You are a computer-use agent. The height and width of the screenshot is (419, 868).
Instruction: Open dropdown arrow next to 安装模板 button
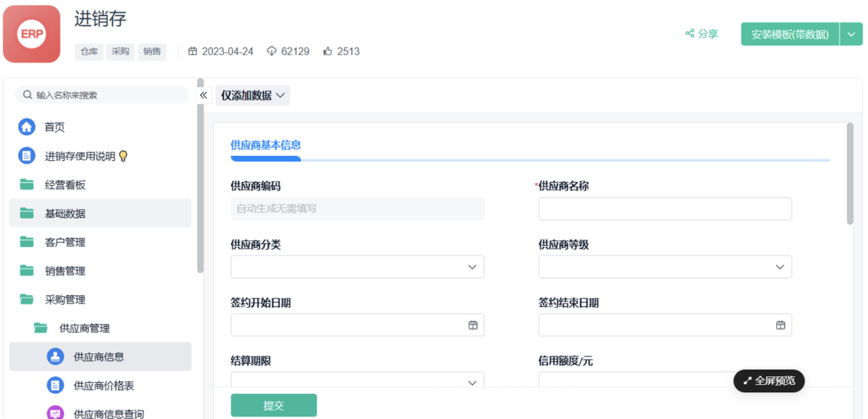coord(851,34)
